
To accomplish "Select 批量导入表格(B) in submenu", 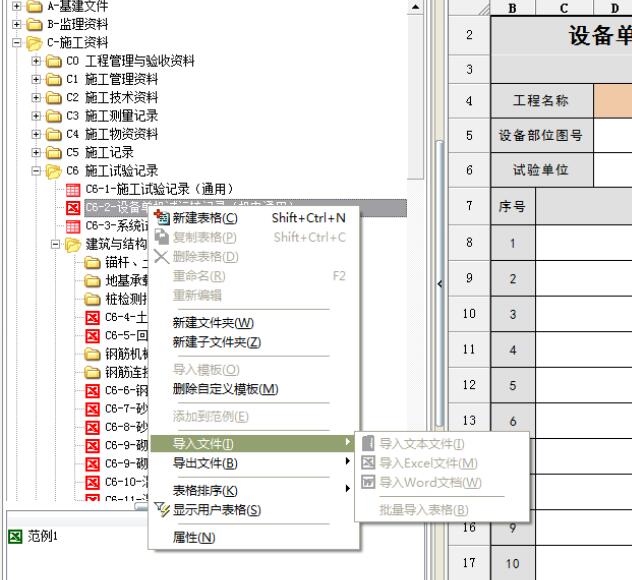I will (442, 510).
